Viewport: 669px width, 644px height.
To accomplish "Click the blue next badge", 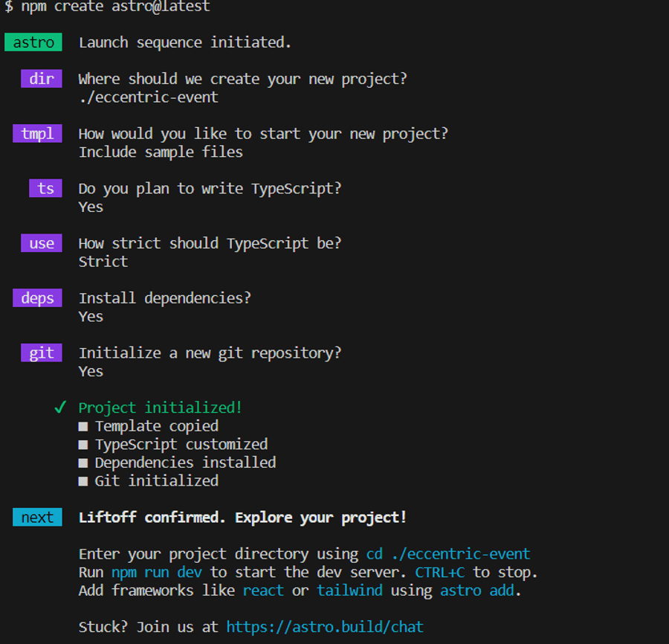I will click(37, 518).
